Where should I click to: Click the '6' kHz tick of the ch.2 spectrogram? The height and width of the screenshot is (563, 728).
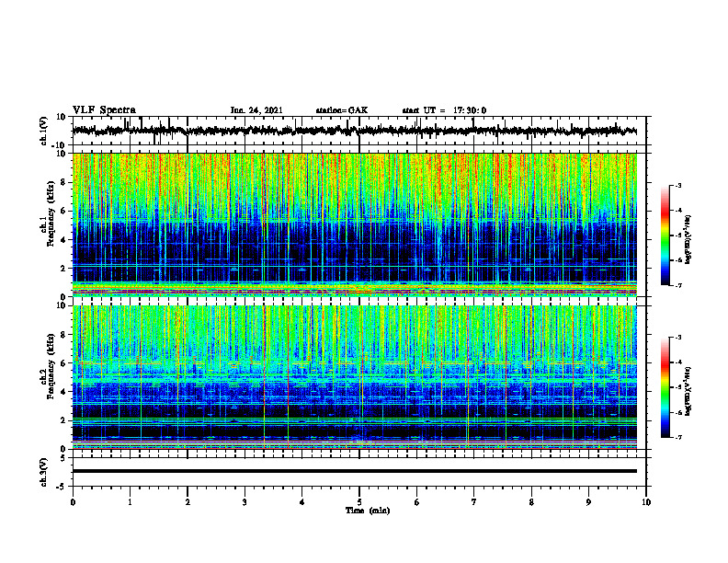[63, 363]
